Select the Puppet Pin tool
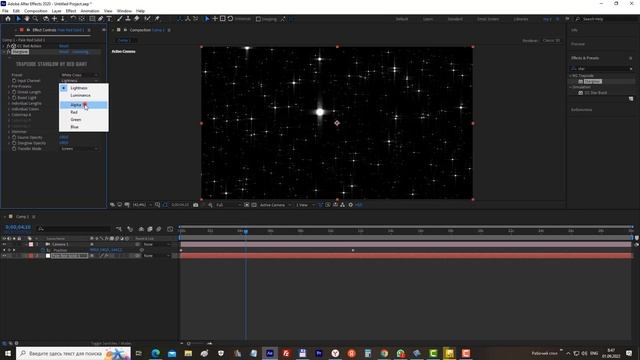The height and width of the screenshot is (360, 640). point(157,19)
